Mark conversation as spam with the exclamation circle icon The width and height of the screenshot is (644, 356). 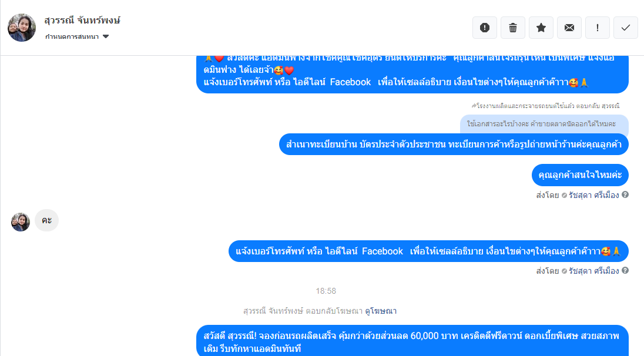pos(485,28)
